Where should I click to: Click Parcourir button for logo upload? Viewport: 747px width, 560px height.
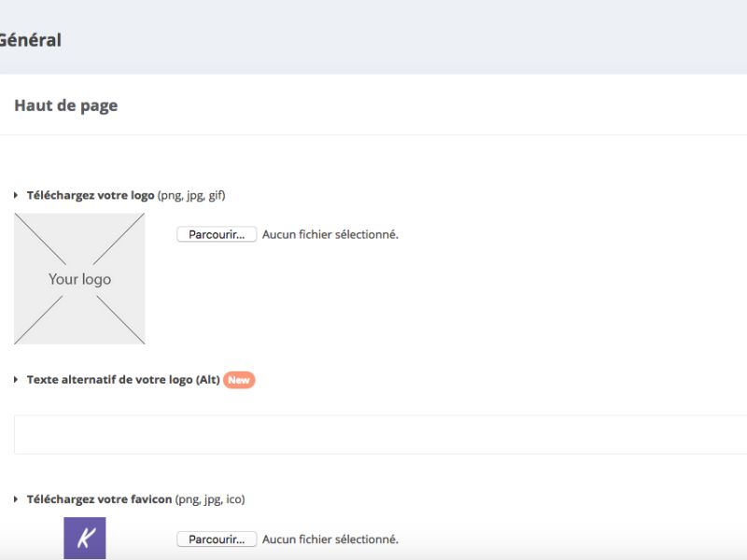217,234
